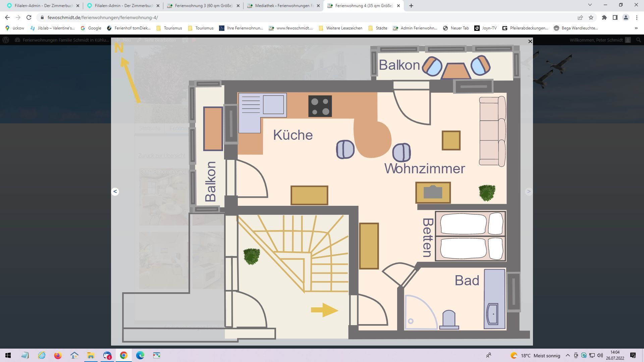Switch to the Mediathek tab

coord(283,6)
